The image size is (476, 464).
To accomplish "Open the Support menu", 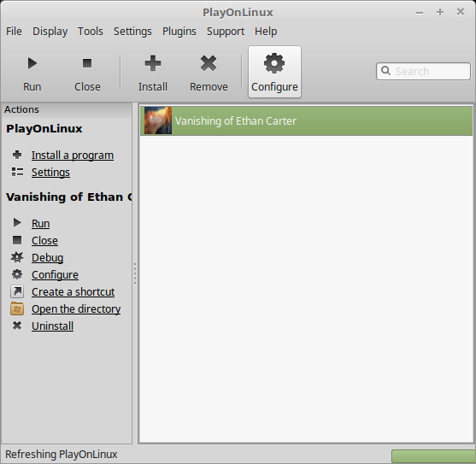I will tap(226, 31).
